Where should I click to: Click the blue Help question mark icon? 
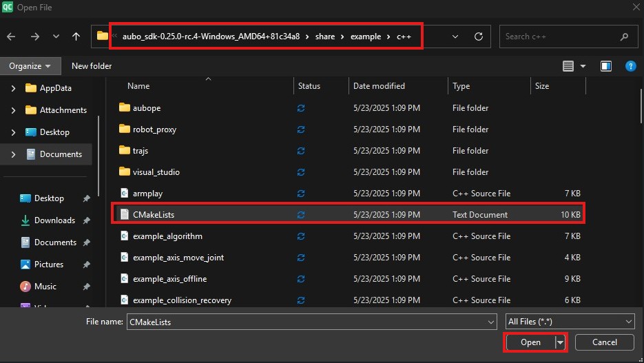click(630, 66)
